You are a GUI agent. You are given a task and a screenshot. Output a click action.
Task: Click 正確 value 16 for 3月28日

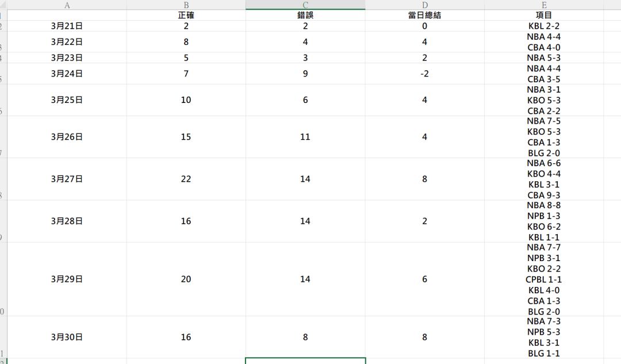coord(186,221)
